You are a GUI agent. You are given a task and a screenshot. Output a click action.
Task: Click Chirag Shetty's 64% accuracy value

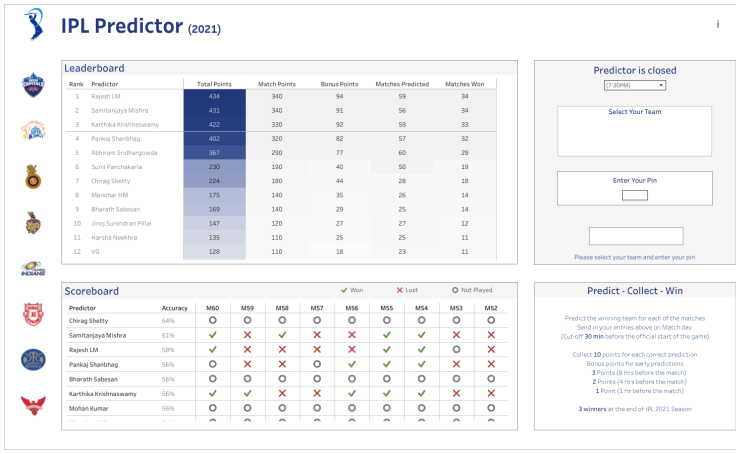(168, 321)
